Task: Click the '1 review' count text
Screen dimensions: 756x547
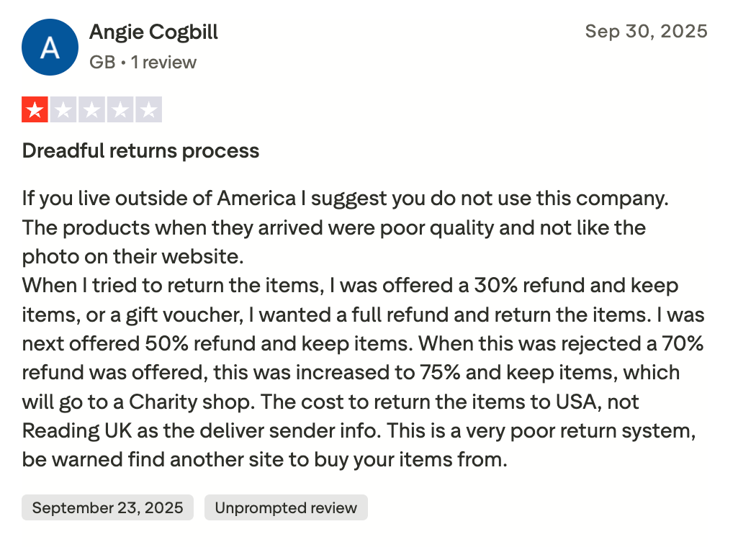Action: click(163, 63)
